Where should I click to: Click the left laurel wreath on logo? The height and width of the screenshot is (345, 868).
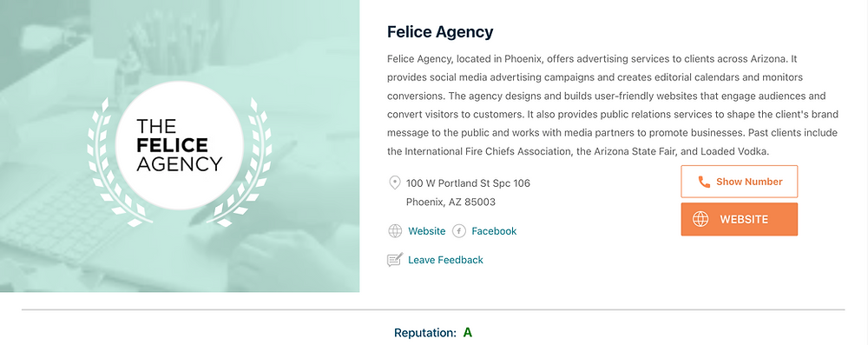(x=117, y=162)
